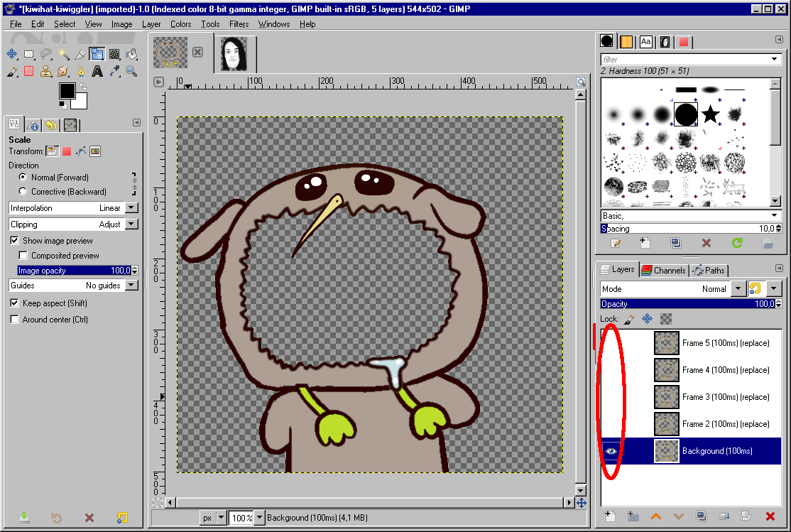Select the Rectangle Select tool
This screenshot has height=532, width=791.
(29, 54)
